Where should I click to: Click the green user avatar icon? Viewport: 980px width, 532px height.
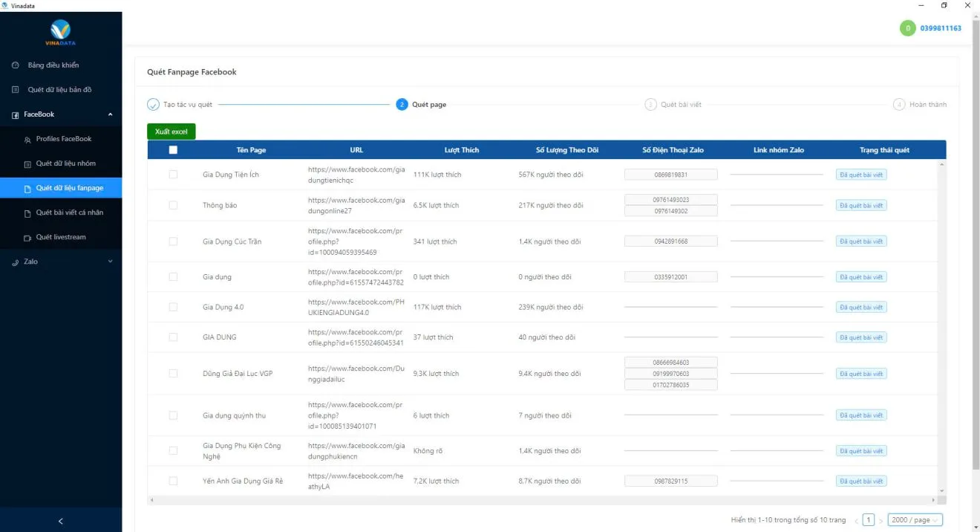tap(907, 28)
